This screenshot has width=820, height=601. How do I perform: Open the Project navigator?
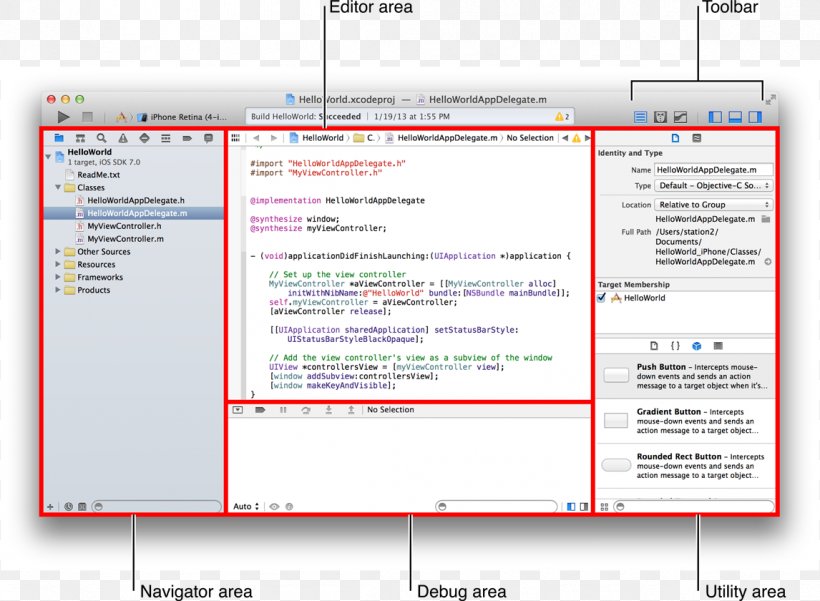pos(59,137)
